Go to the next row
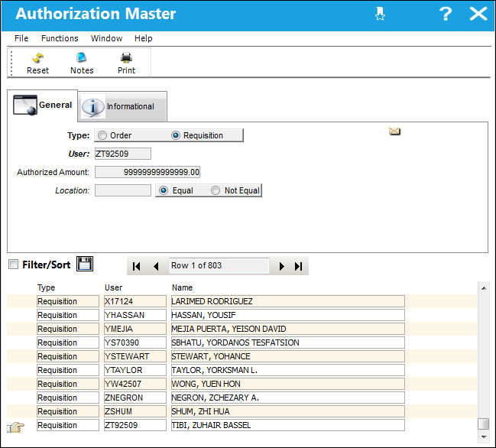This screenshot has height=448, width=496. [x=281, y=266]
